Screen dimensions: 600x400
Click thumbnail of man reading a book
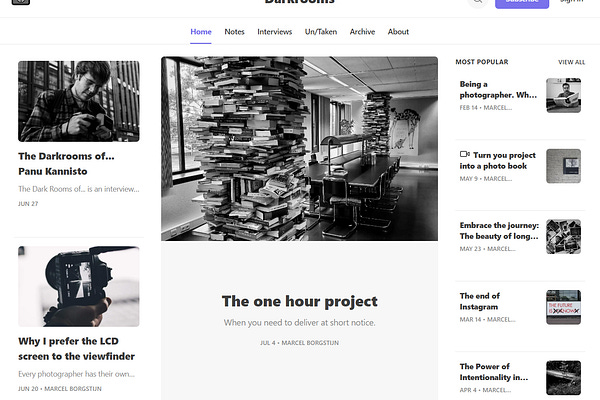pos(563,95)
